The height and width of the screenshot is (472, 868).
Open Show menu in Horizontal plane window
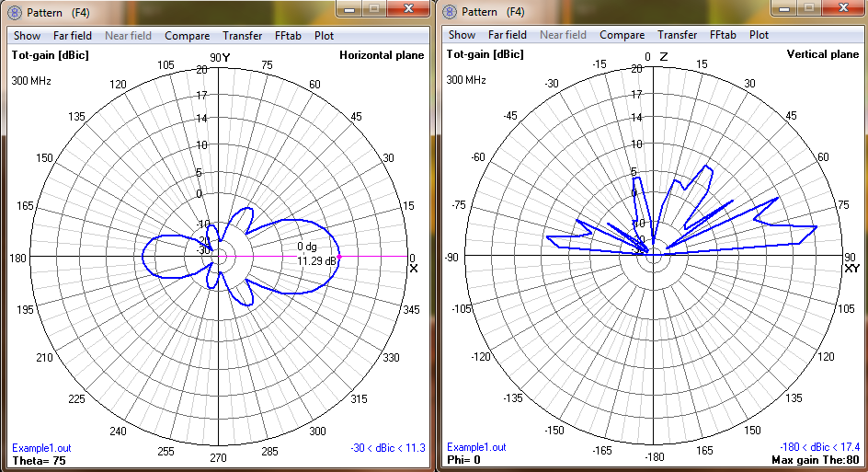pyautogui.click(x=27, y=36)
